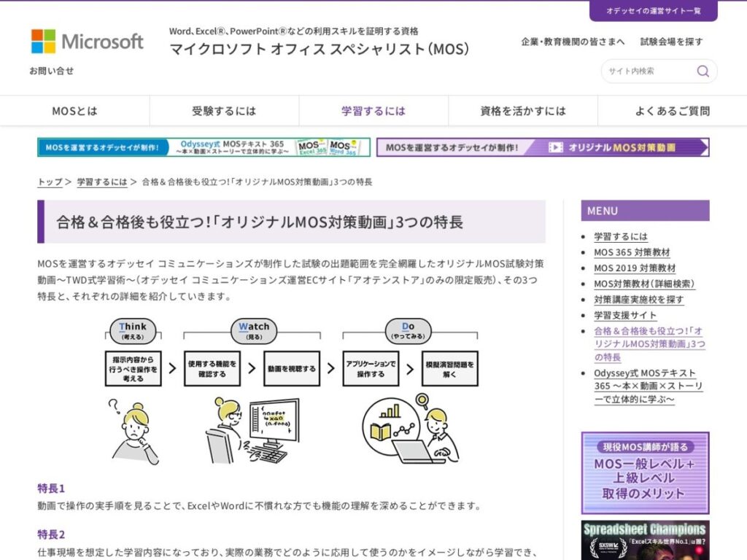Click マイクロソフト オフィス スペシャリスト(MOS) site title
This screenshot has height=560, width=747.
pyautogui.click(x=320, y=49)
